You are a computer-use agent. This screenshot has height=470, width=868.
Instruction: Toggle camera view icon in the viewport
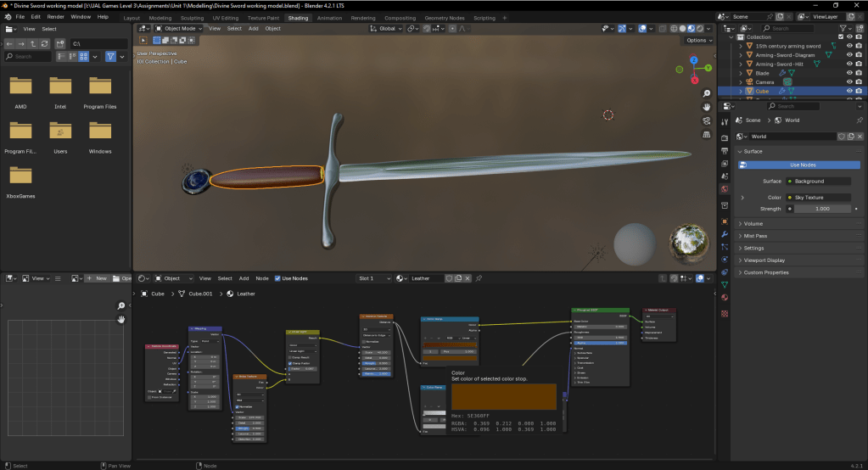pos(707,120)
